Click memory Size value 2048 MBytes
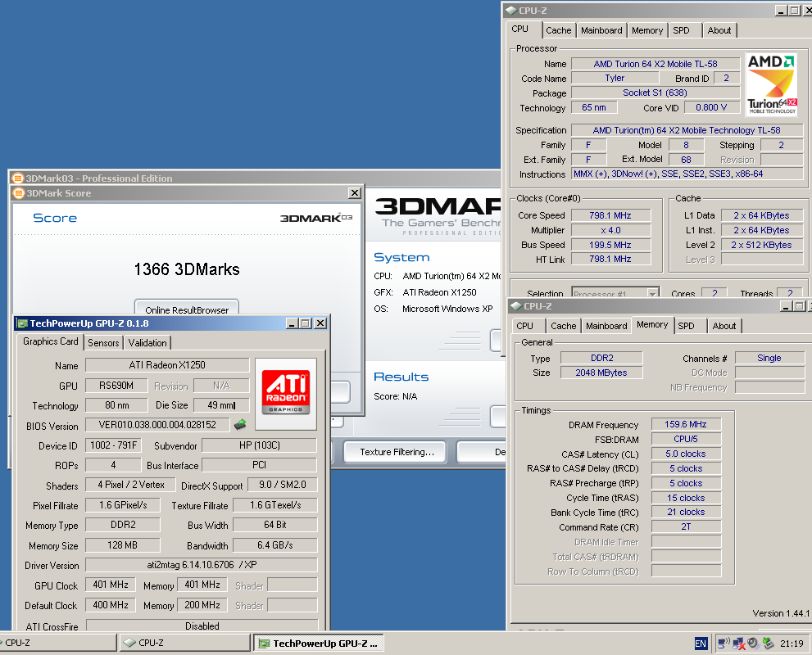Screen dimensions: 812x655 point(601,373)
